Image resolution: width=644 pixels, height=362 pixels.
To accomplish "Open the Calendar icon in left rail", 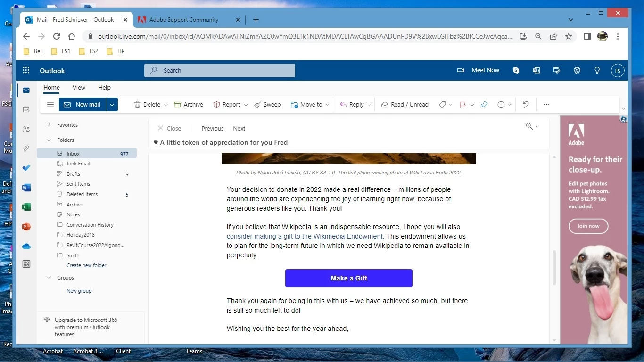I will point(26,109).
